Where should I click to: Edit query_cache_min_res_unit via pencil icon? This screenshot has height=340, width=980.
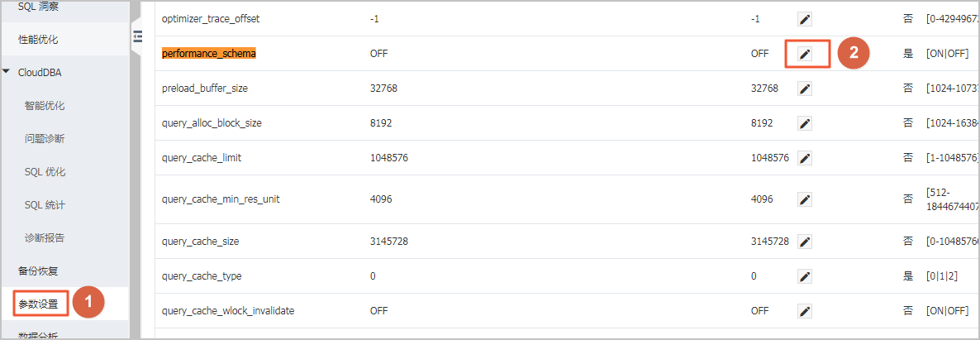[x=805, y=199]
